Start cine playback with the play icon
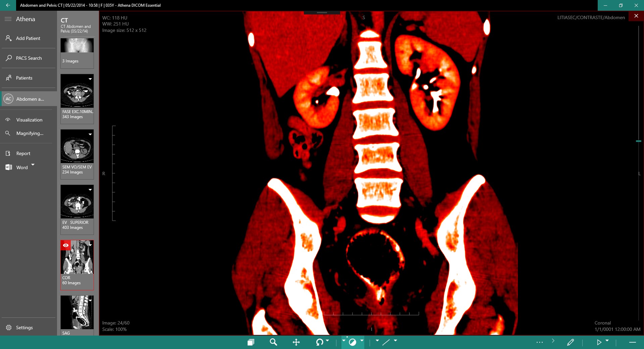644x349 pixels. pyautogui.click(x=599, y=342)
